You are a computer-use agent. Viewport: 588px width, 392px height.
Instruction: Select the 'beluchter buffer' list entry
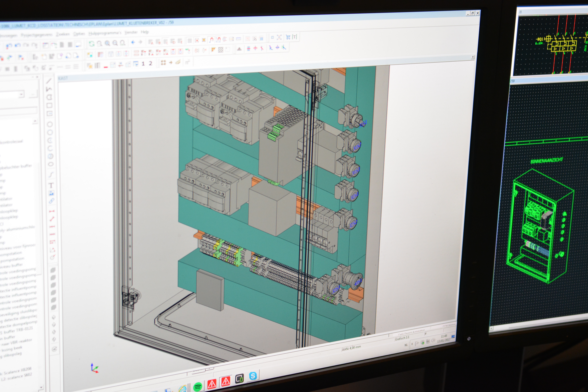[16, 167]
